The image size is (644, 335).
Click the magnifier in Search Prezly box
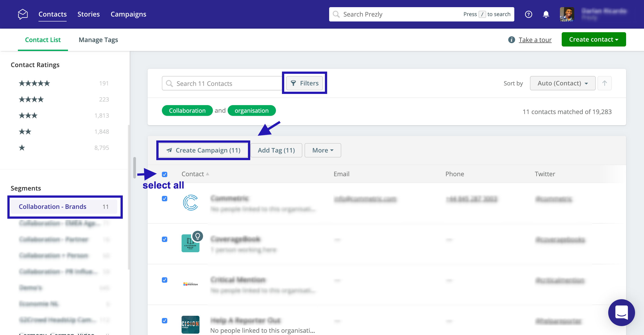coord(336,14)
